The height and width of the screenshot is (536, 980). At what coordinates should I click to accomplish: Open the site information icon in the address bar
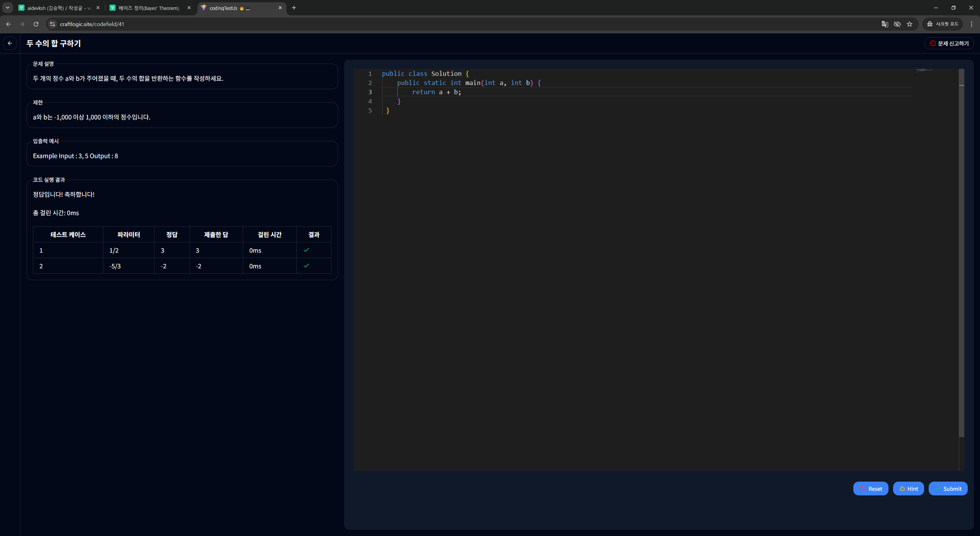pos(52,24)
